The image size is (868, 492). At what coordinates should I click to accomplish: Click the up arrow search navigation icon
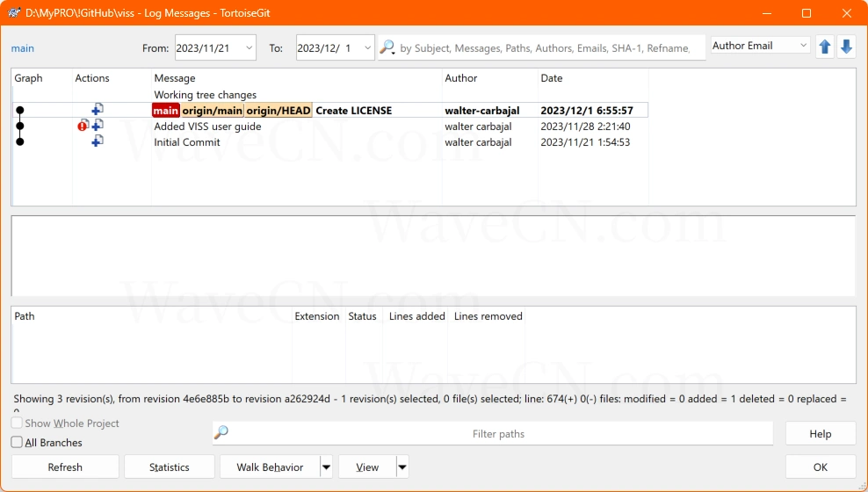click(x=825, y=47)
